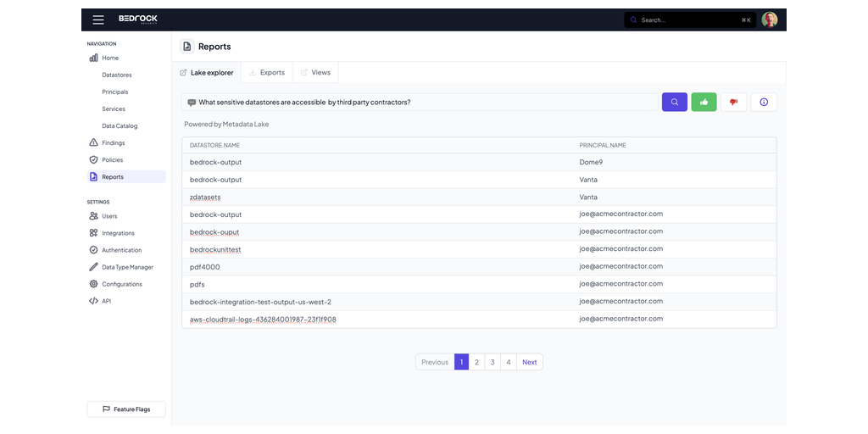Click Vanta in the zdatasets row
The image size is (868, 434).
pyautogui.click(x=588, y=197)
